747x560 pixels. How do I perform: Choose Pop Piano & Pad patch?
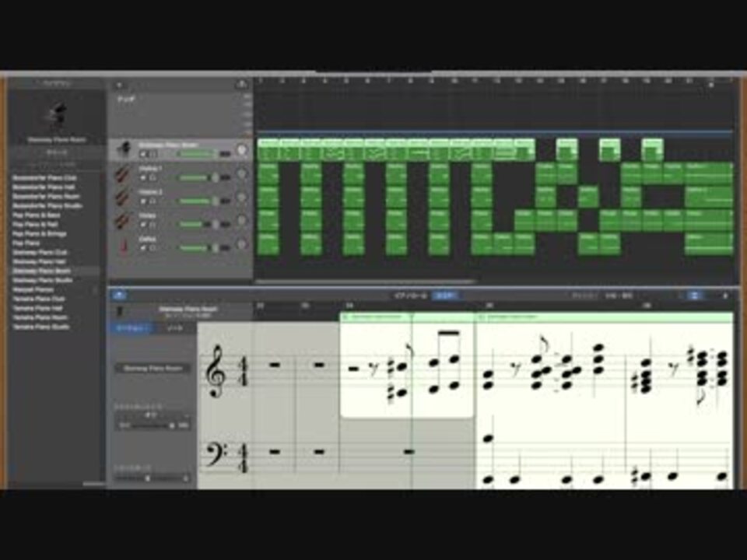click(x=35, y=224)
